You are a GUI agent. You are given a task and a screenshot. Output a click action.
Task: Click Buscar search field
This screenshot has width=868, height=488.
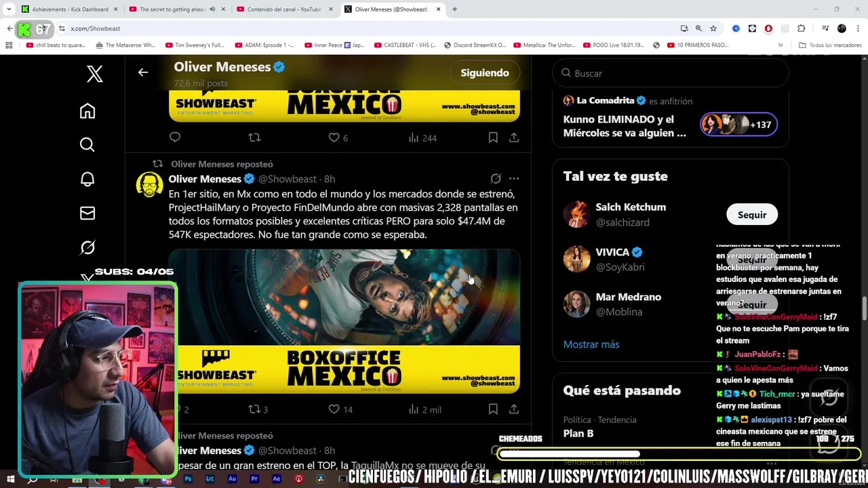[671, 73]
